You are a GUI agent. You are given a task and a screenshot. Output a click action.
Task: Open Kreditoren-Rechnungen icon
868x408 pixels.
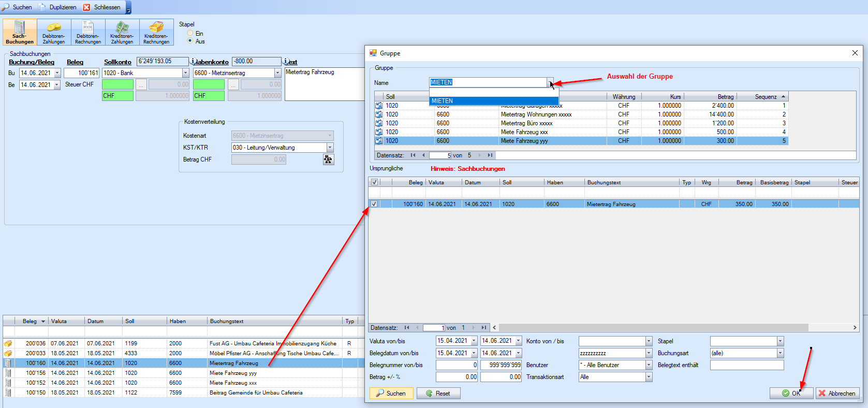point(156,32)
